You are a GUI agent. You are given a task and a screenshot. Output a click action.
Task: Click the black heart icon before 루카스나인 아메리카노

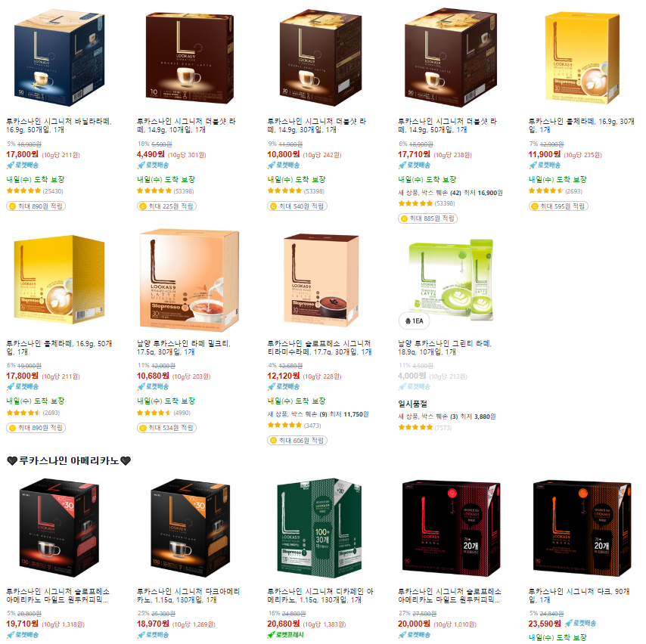tap(12, 461)
